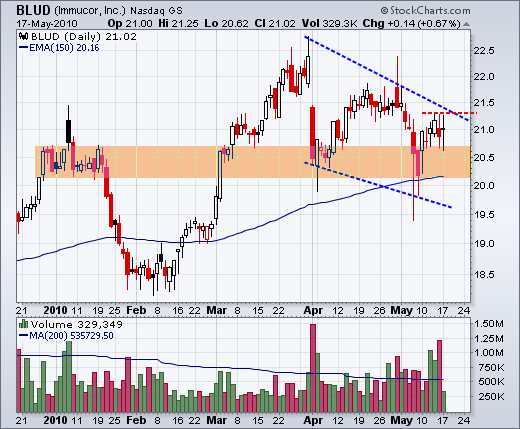Screen dimensions: 520x429
Task: Click the Vol 329.3K header value
Action: click(x=329, y=24)
